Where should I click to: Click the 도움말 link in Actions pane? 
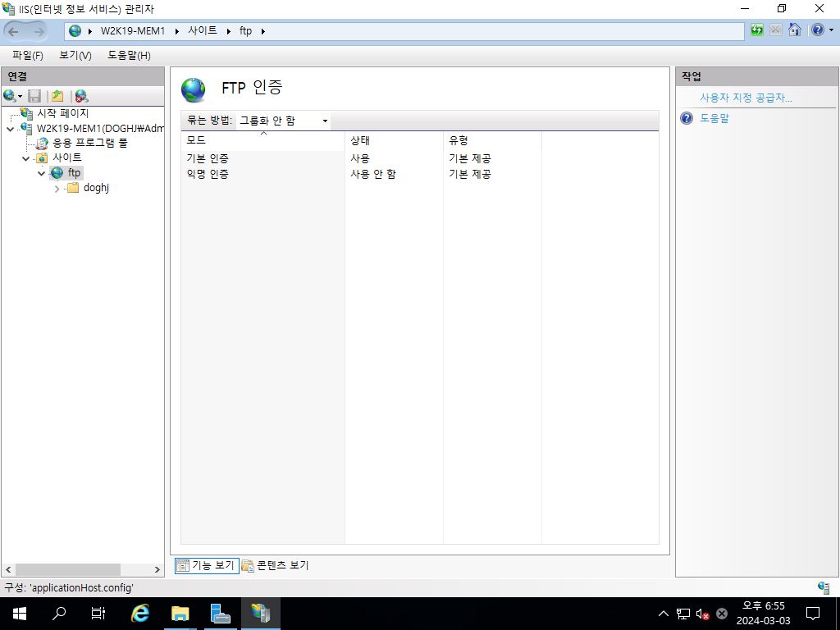click(714, 118)
